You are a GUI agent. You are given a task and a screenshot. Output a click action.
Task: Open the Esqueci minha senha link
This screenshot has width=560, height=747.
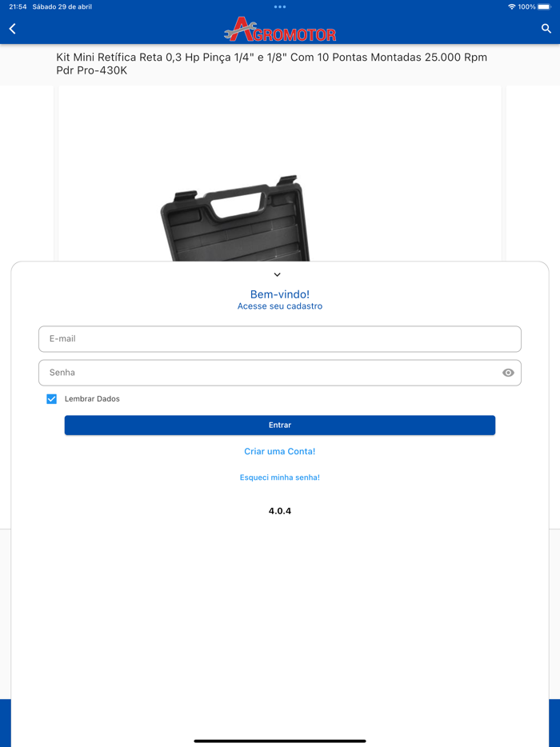280,477
